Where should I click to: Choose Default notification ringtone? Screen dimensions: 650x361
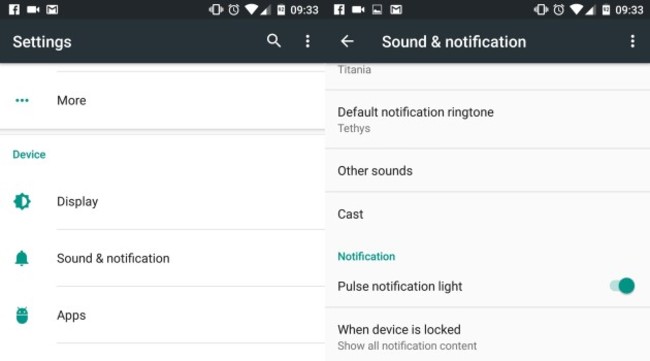pyautogui.click(x=488, y=119)
